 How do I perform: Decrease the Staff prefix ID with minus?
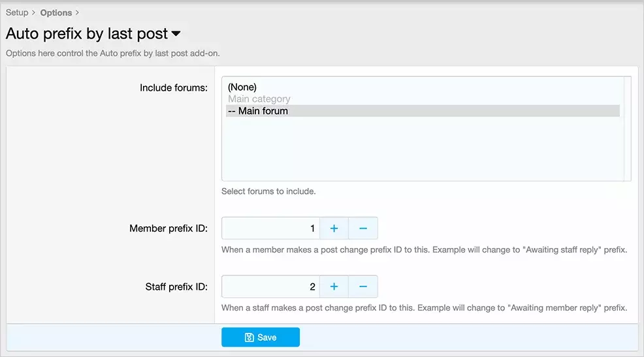coord(363,287)
